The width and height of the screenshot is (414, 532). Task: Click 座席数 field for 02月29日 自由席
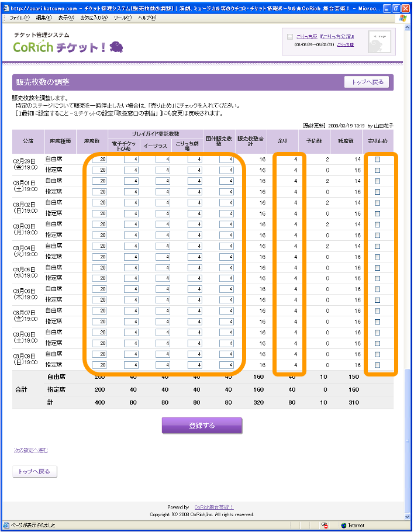pos(100,160)
